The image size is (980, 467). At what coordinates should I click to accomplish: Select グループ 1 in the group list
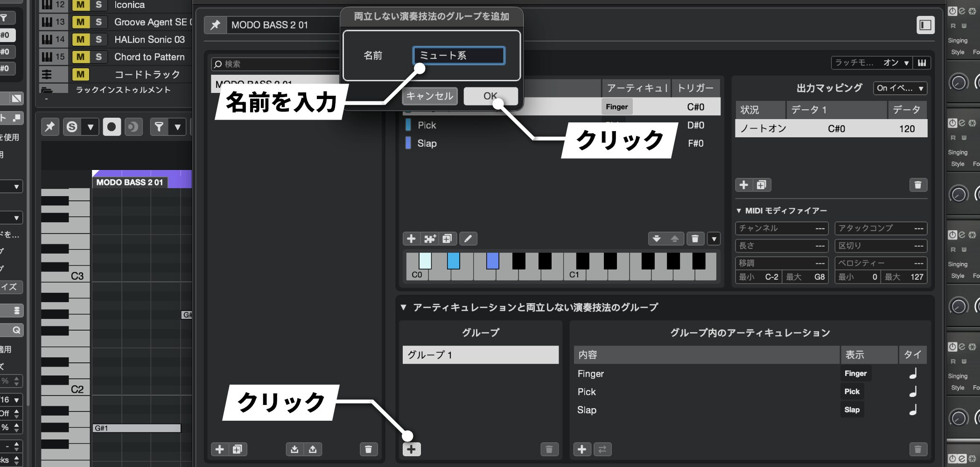pyautogui.click(x=480, y=355)
